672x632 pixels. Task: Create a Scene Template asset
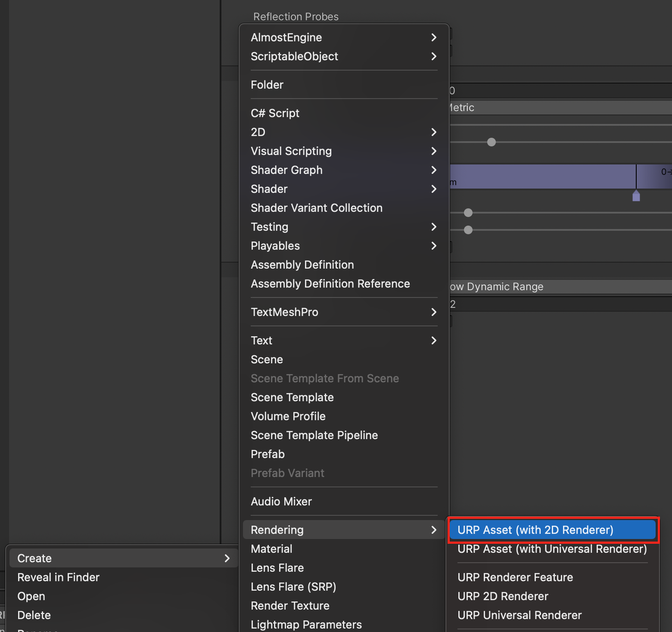point(344,397)
